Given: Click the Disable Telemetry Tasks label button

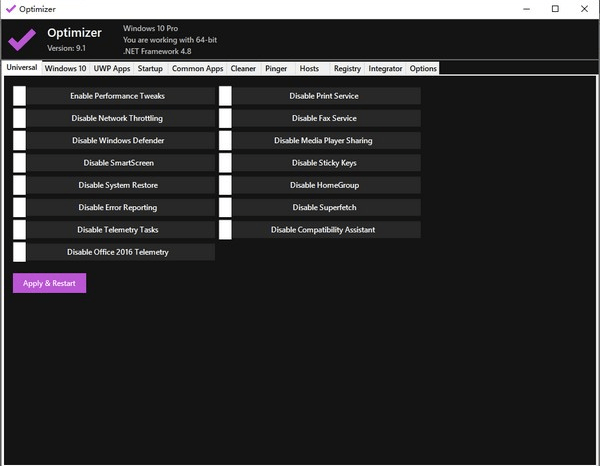Looking at the screenshot, I should [121, 230].
